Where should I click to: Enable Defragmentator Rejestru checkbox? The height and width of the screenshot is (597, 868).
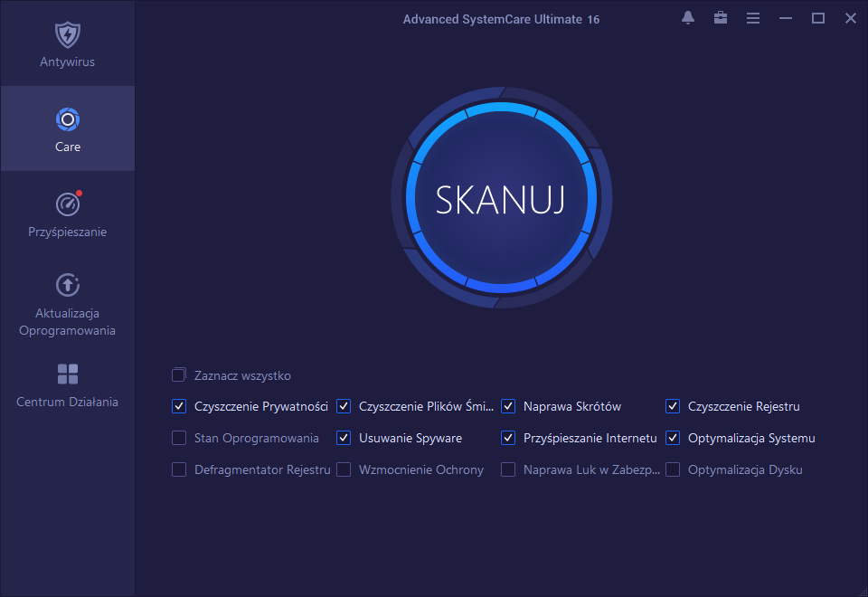pyautogui.click(x=179, y=469)
